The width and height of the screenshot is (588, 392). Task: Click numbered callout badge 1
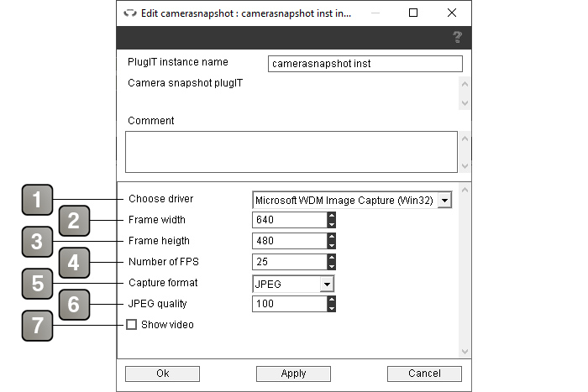tap(37, 200)
